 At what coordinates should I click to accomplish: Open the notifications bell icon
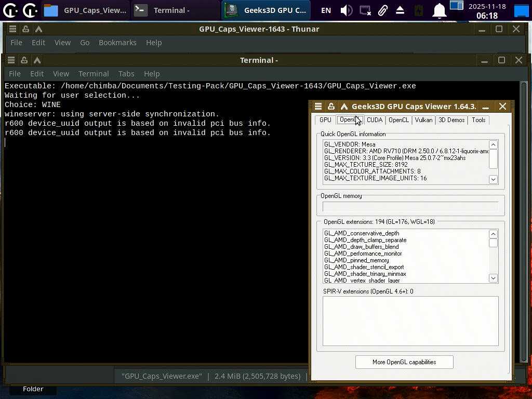click(439, 10)
